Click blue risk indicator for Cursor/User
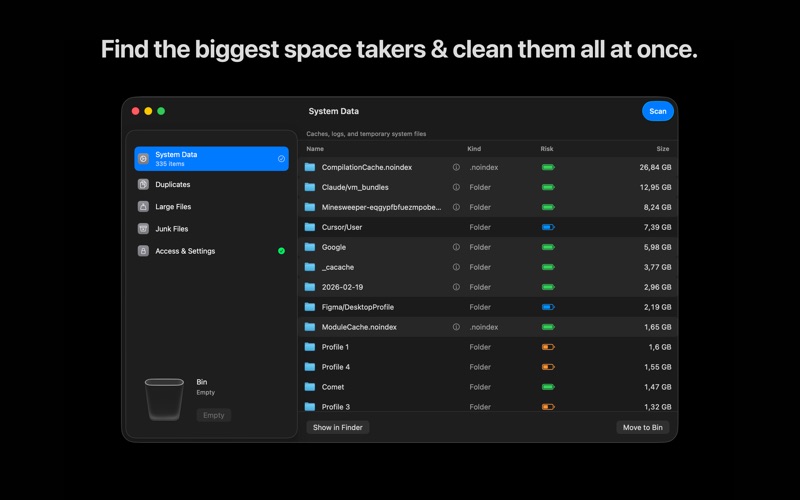Screen dimensions: 800x500 click(548, 227)
